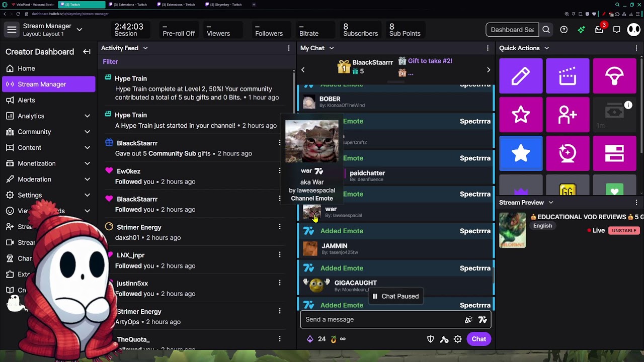Click the Subscribers stat tile

[x=360, y=30]
